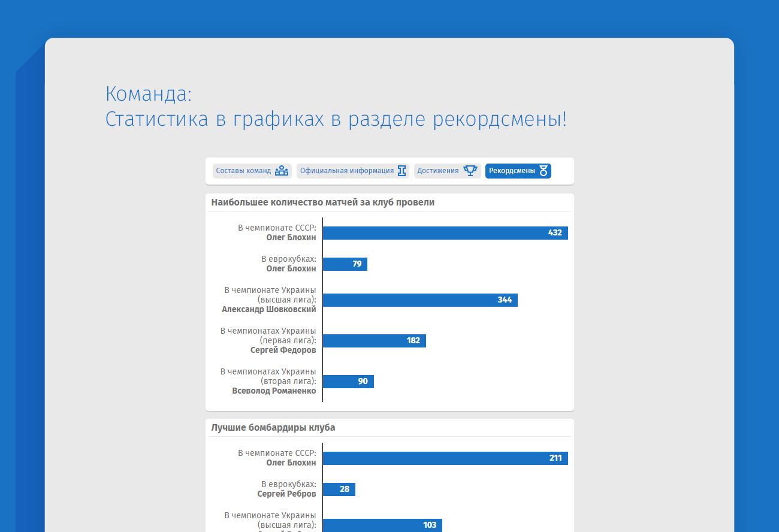Select the 344 matches bar

click(419, 300)
